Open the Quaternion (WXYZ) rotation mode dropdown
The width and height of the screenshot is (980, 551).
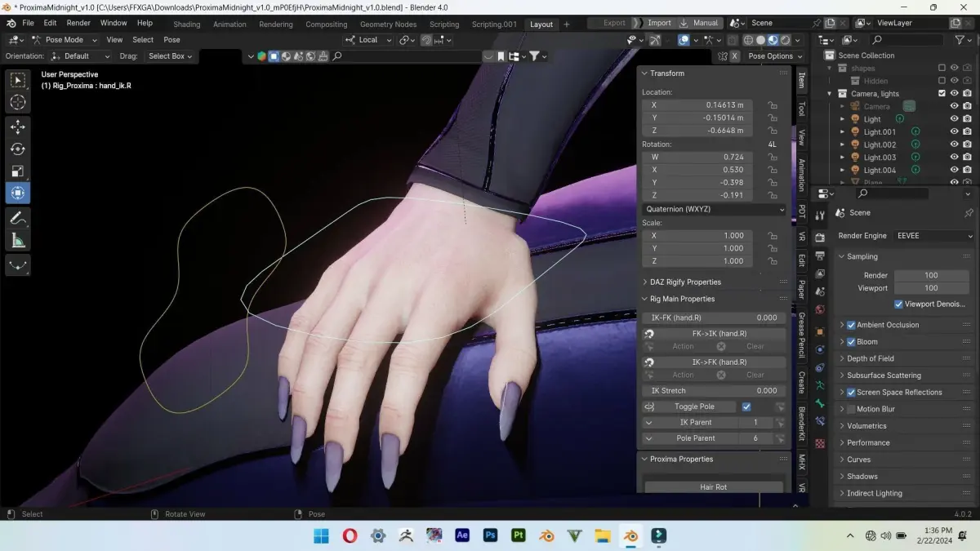click(x=715, y=209)
